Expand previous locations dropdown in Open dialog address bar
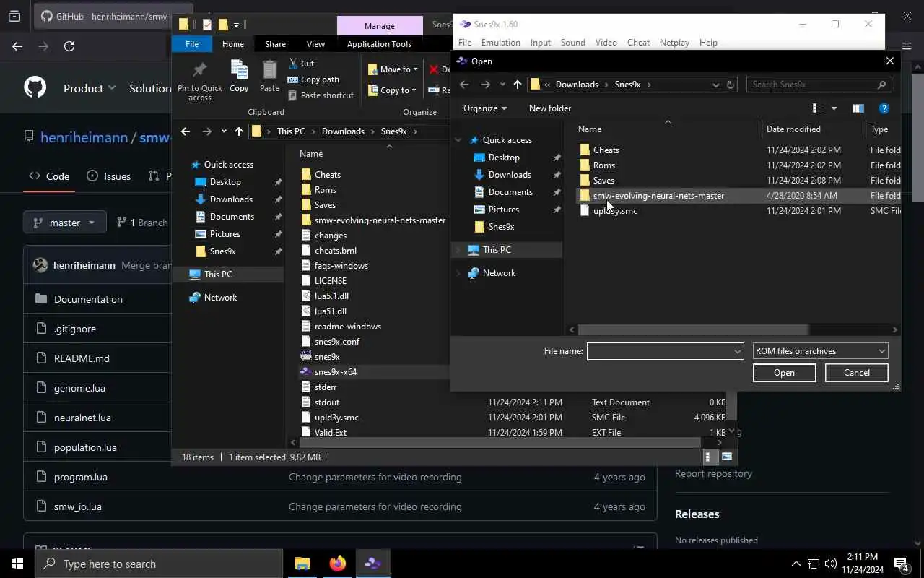This screenshot has height=578, width=924. coord(715,85)
